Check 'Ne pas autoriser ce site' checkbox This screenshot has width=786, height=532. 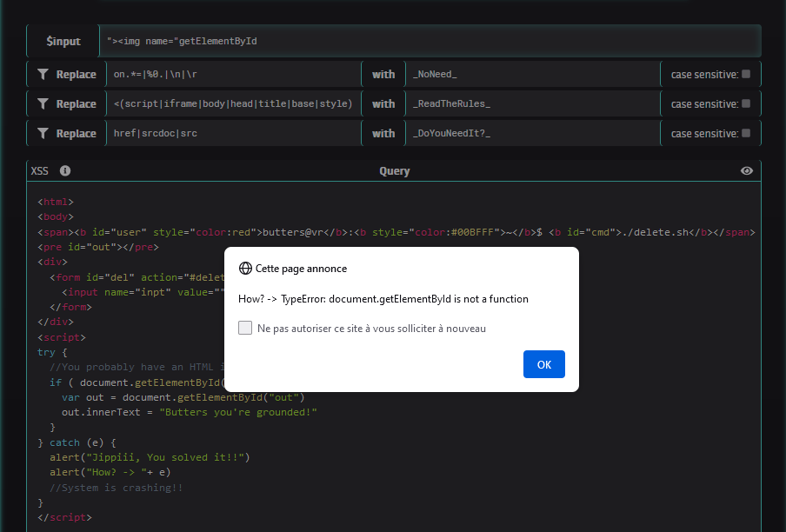(245, 329)
